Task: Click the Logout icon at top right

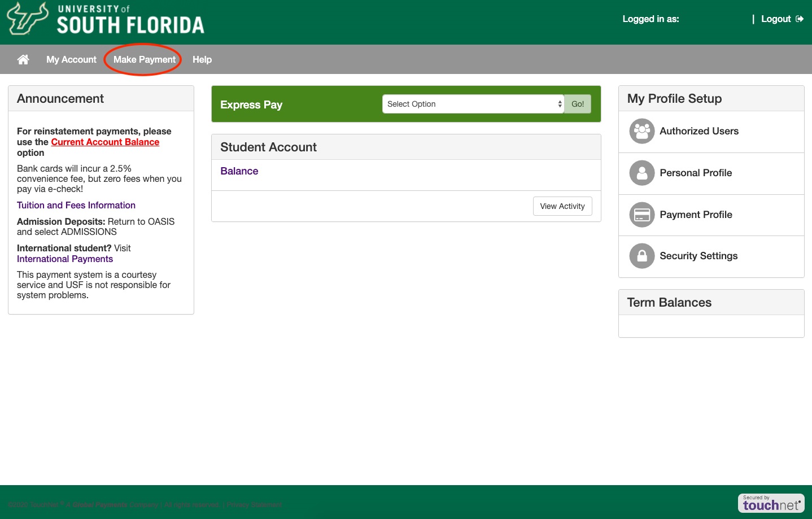Action: click(801, 19)
